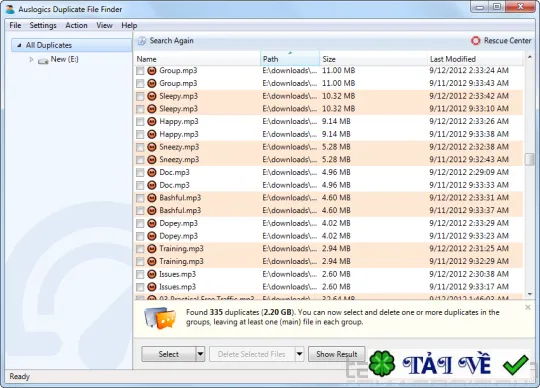Click the mp3 icon of the 9/11 Sleepy.mp3 row
The height and width of the screenshot is (388, 540).
[152, 109]
